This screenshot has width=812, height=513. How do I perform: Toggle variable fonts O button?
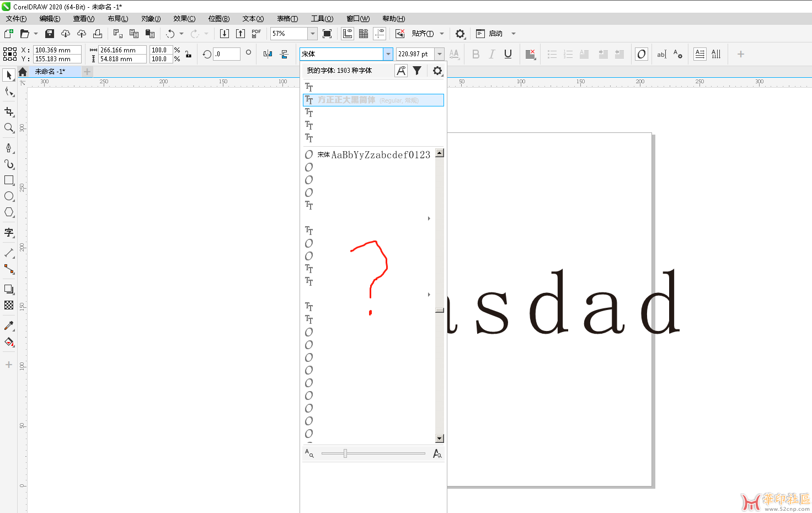[x=641, y=54]
